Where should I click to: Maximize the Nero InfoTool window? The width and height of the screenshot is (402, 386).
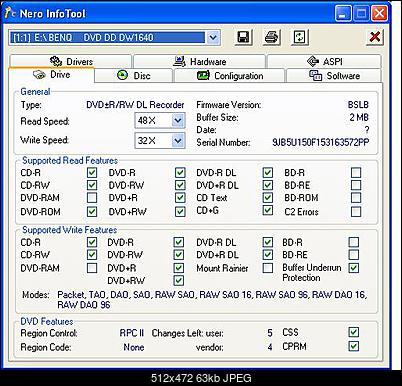click(361, 13)
